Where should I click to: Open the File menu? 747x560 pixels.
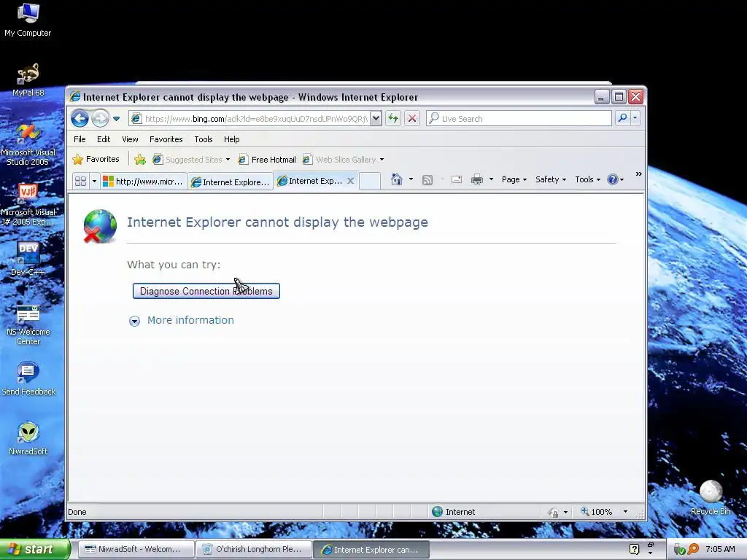[80, 139]
